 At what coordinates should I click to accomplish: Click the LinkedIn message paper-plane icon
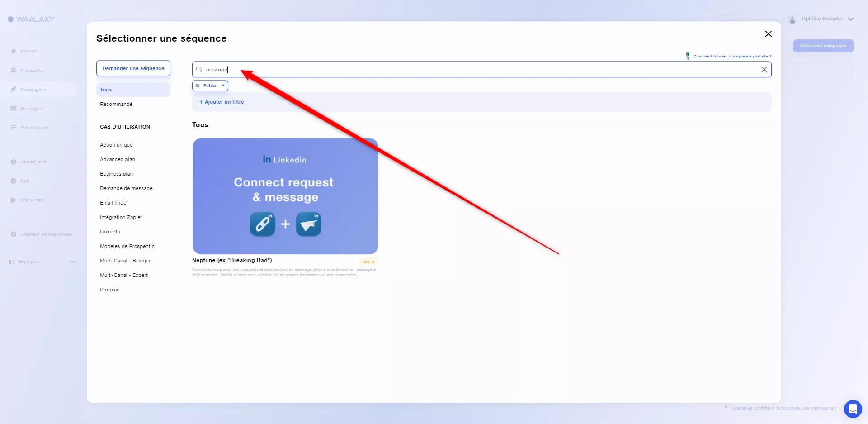308,224
